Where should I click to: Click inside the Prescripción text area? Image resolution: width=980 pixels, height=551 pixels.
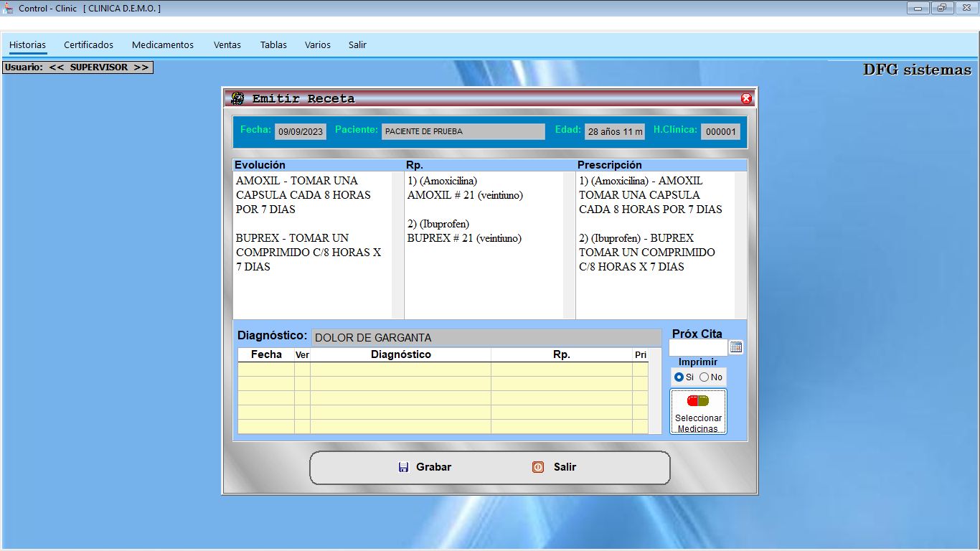tap(656, 245)
